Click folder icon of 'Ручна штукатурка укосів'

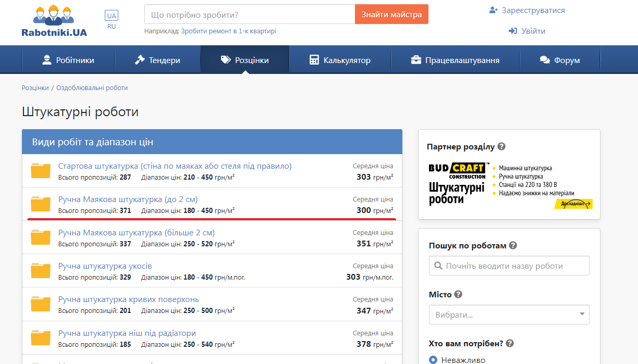pos(41,270)
